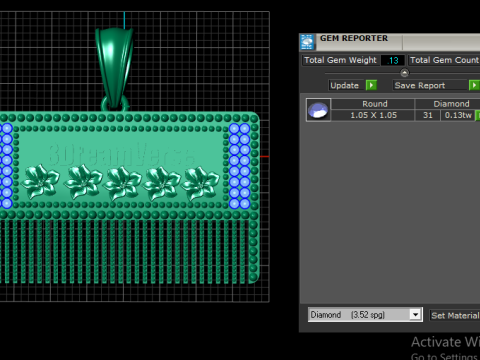480x360 pixels.
Task: Select the pendant bail in the viewport
Action: (114, 68)
